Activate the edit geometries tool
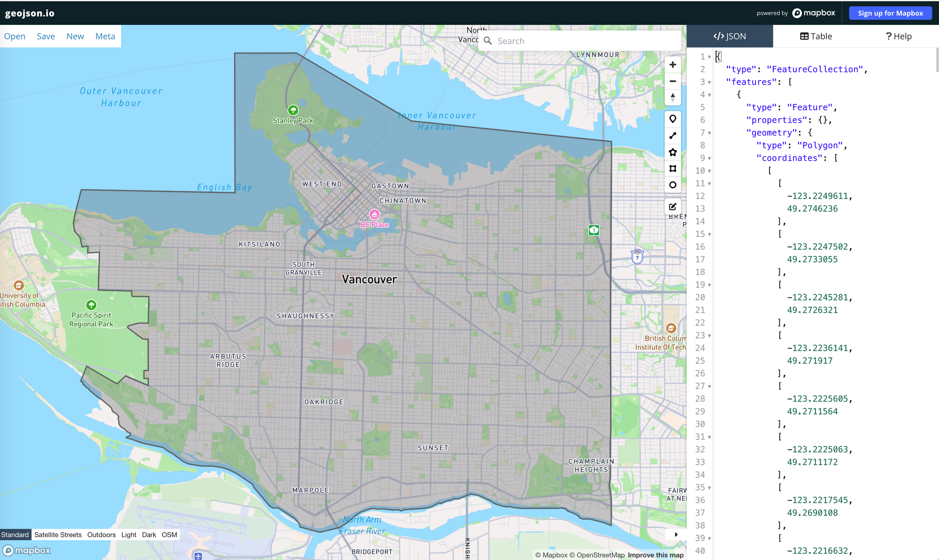939x560 pixels. (673, 207)
